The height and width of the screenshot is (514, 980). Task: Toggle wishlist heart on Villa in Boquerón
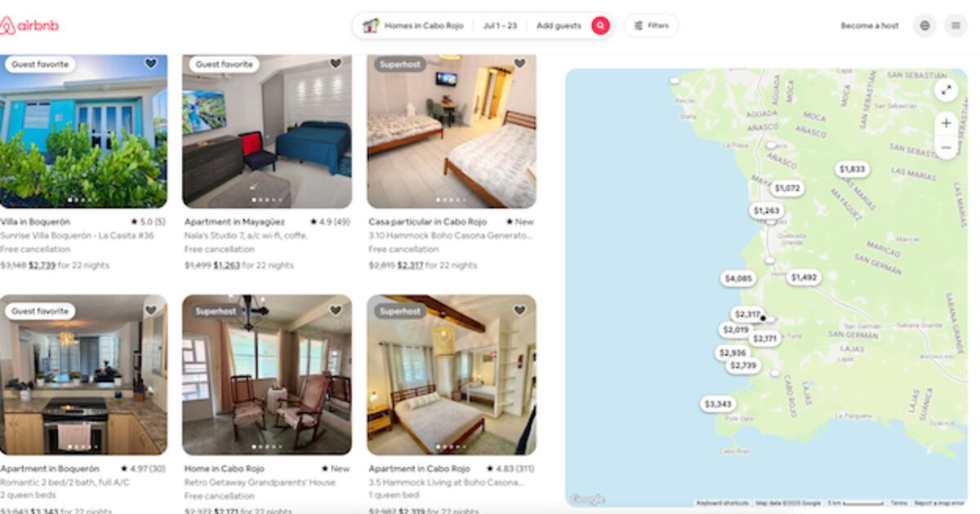pos(151,64)
